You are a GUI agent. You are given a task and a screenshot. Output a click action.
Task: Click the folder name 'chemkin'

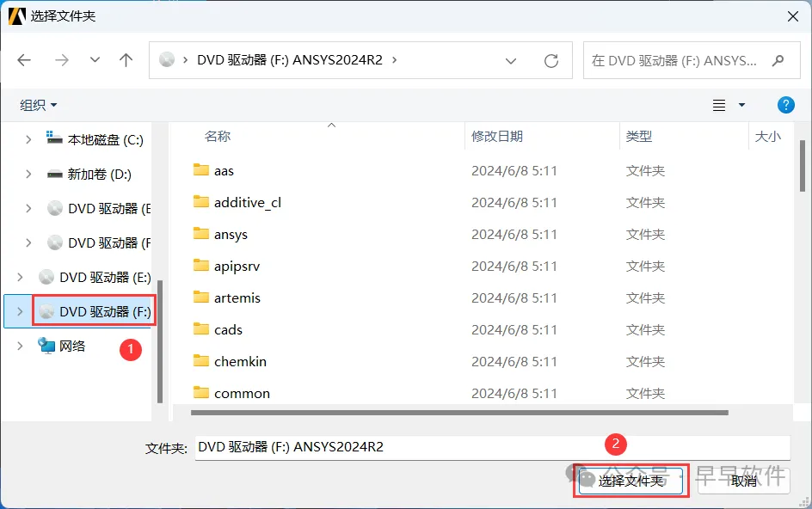click(240, 361)
